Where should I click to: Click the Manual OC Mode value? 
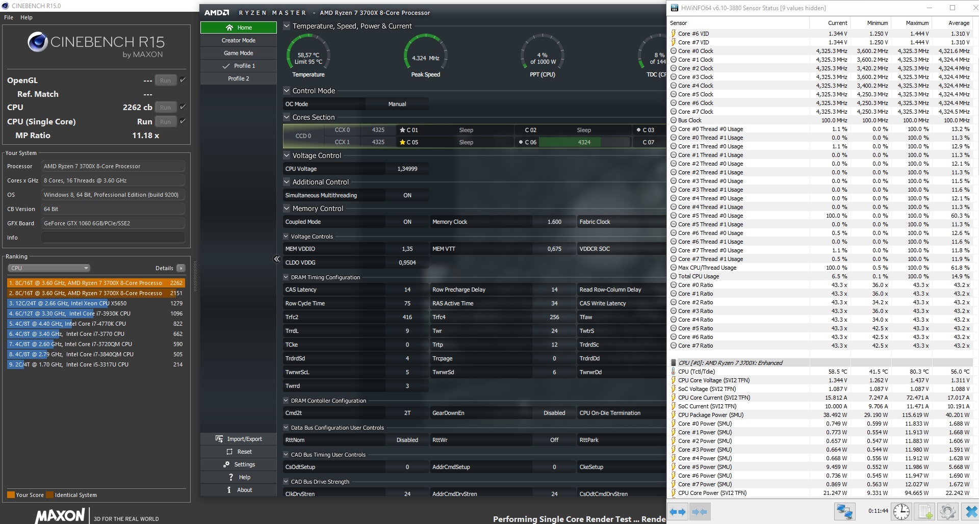tap(397, 104)
